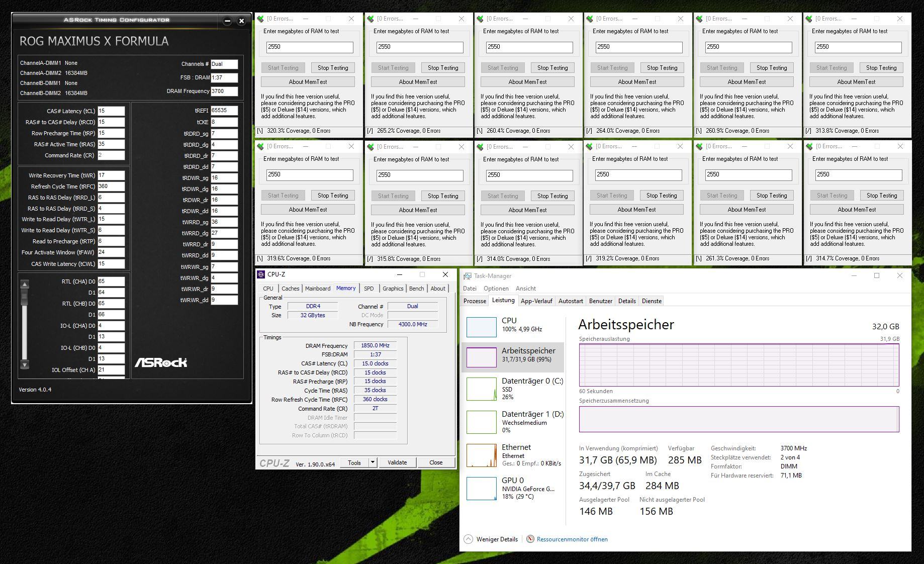
Task: Click the Speicherauslastung usage graph
Action: tap(739, 365)
